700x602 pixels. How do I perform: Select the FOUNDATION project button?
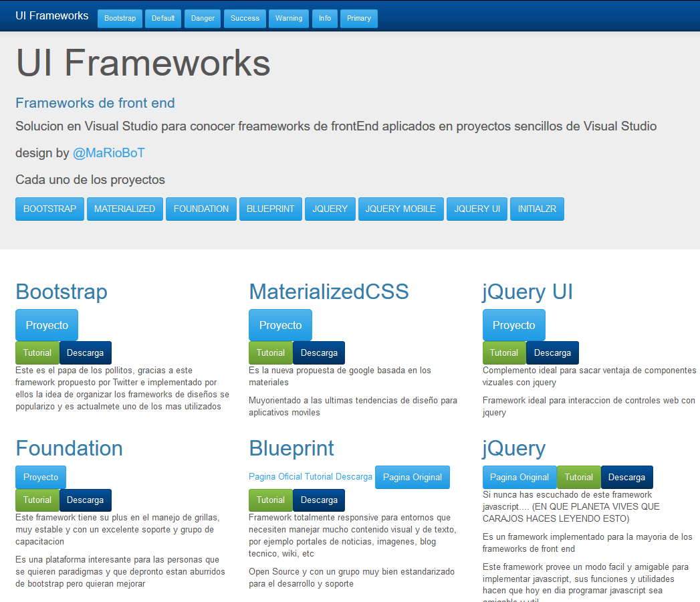[x=201, y=209]
